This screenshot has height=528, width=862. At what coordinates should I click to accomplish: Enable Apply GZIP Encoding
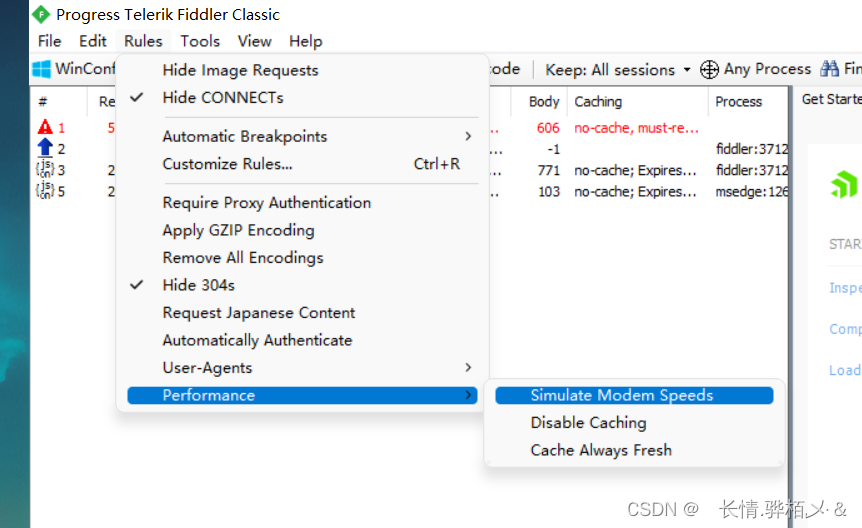302,230
